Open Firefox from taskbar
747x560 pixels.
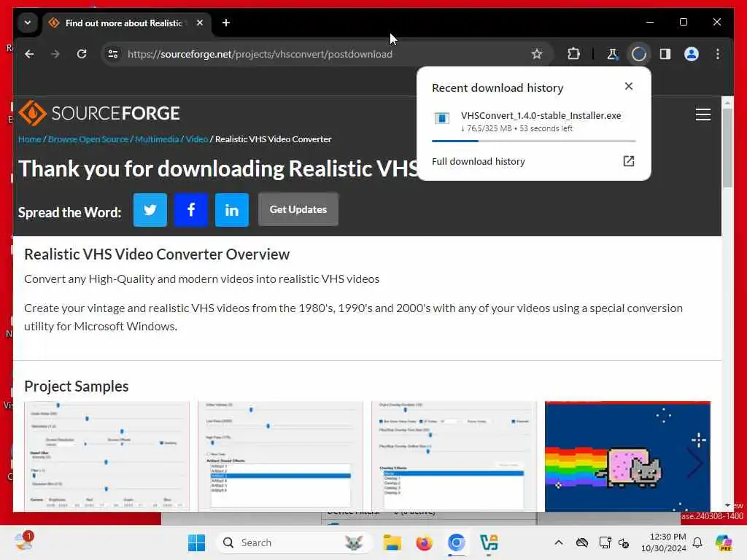point(424,542)
